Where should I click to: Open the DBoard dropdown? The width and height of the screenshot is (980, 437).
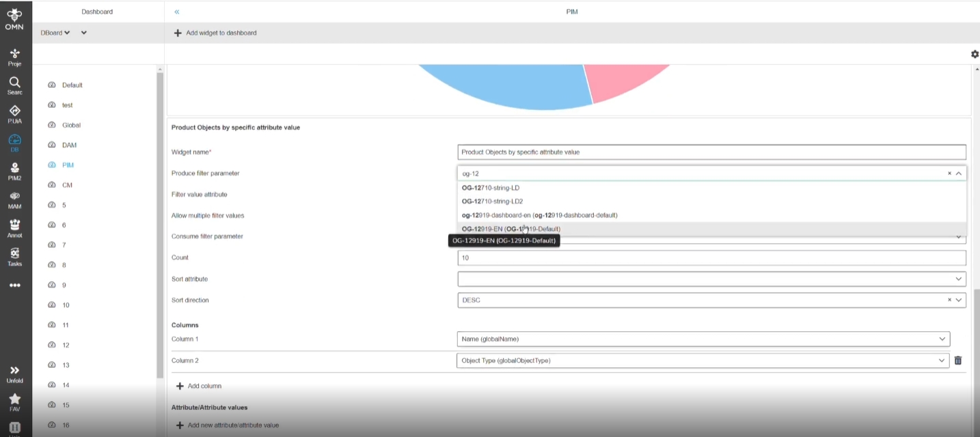[x=56, y=33]
